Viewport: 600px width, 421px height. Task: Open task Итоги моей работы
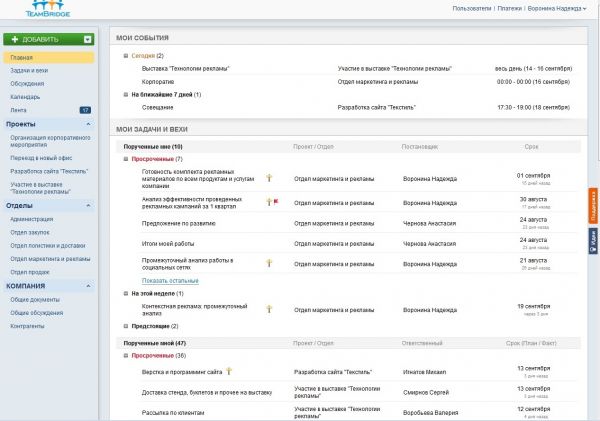click(168, 244)
